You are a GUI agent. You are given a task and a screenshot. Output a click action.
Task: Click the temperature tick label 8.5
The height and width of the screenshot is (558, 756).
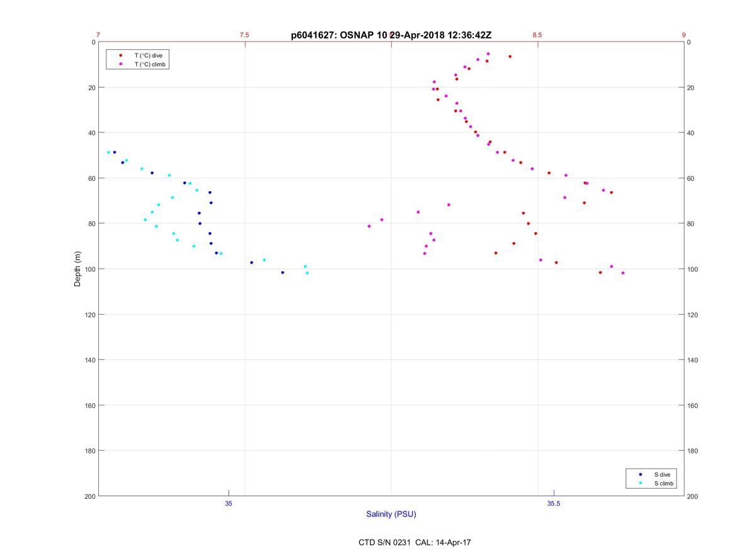click(x=537, y=35)
